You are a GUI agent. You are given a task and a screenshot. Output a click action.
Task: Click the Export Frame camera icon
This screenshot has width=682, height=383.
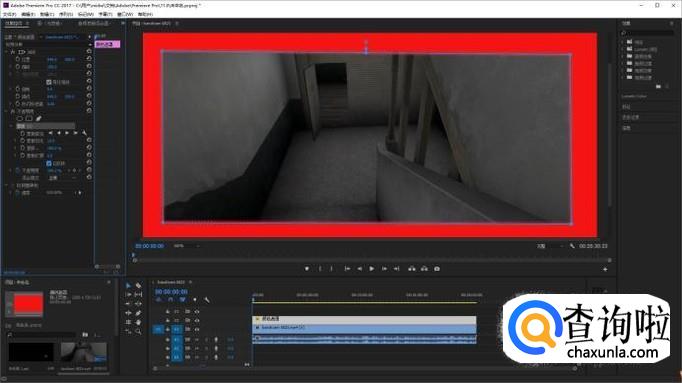[437, 269]
